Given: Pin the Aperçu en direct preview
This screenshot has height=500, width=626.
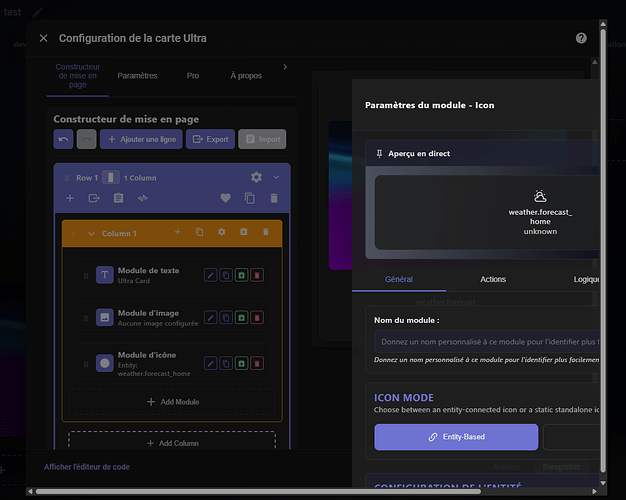Looking at the screenshot, I should tap(379, 153).
